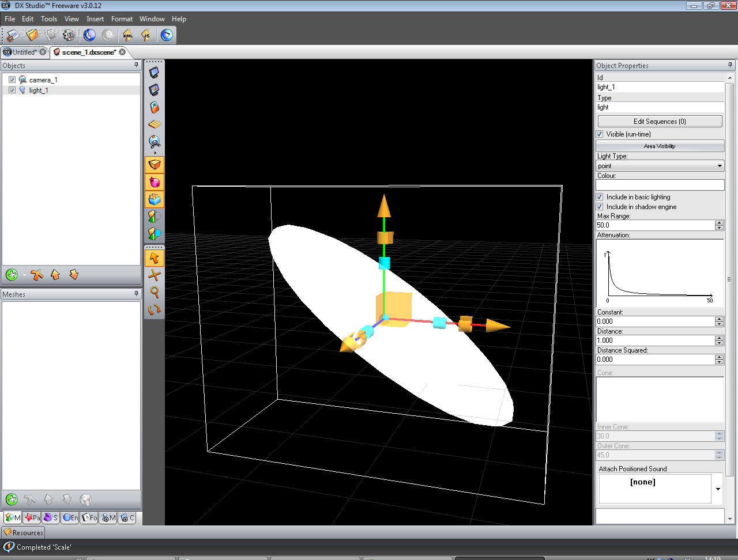The height and width of the screenshot is (560, 738).
Task: Toggle the grid floor icon
Action: tap(155, 124)
